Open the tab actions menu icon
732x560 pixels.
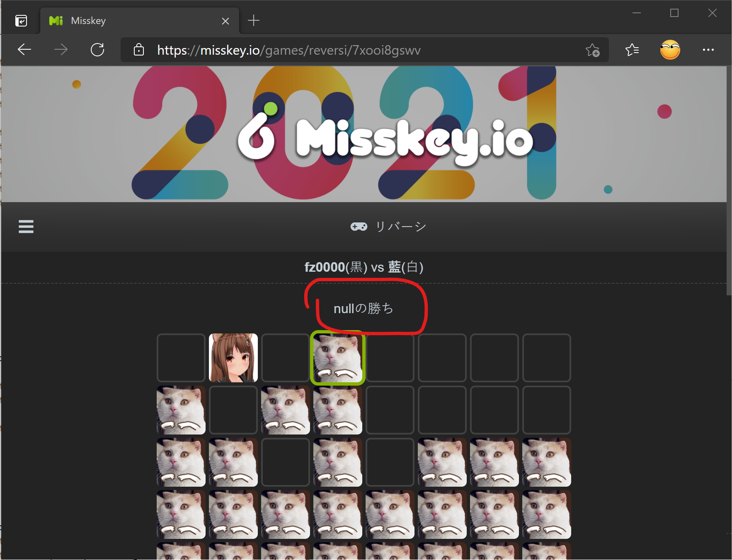click(x=21, y=20)
